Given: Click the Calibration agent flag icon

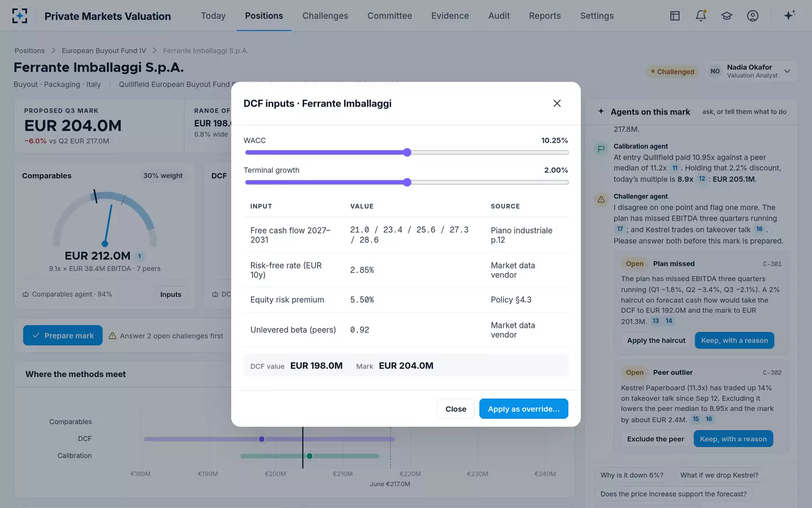Looking at the screenshot, I should (601, 149).
